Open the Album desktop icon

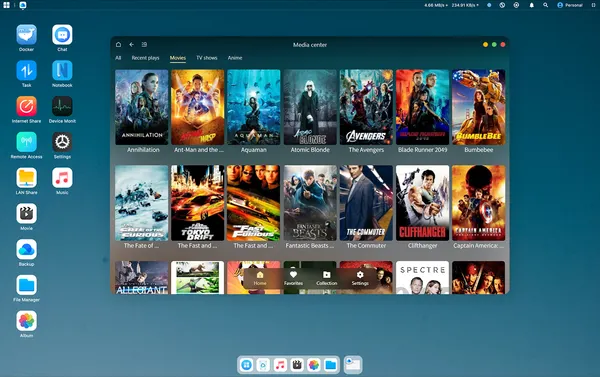26,321
